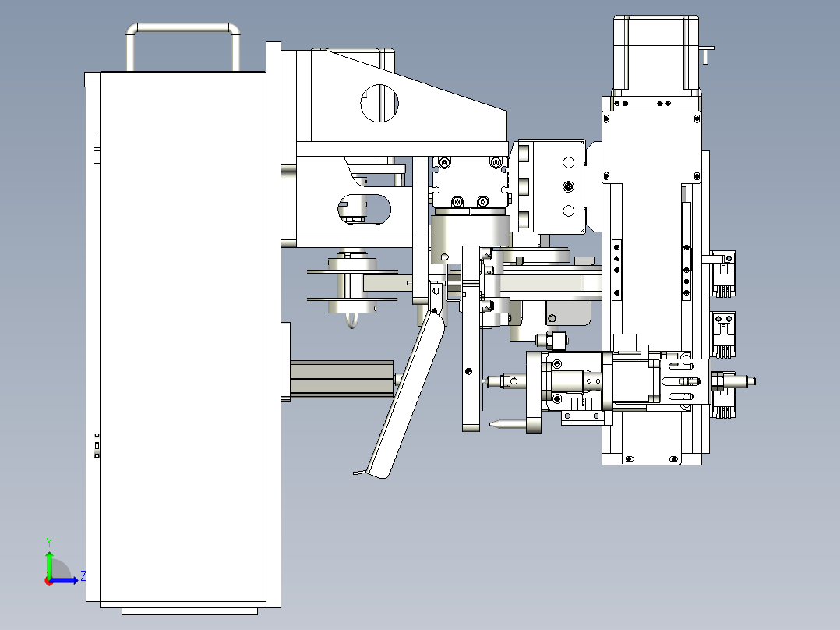
Task: Select the oblong slot in the bracket plate
Action: (x=365, y=209)
